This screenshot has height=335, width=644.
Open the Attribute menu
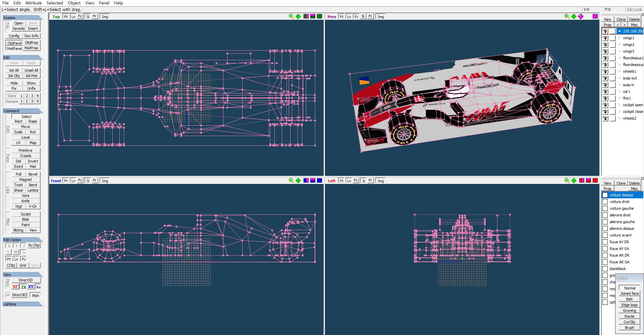tap(34, 3)
